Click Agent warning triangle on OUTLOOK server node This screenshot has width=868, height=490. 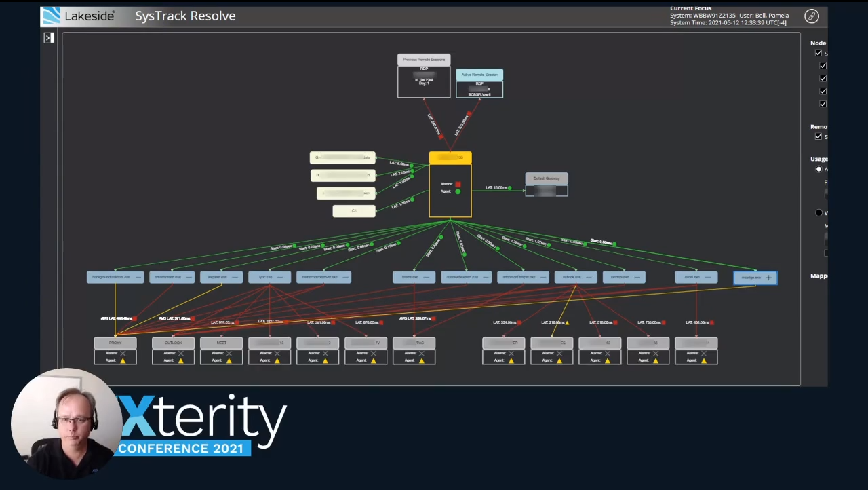coord(180,360)
